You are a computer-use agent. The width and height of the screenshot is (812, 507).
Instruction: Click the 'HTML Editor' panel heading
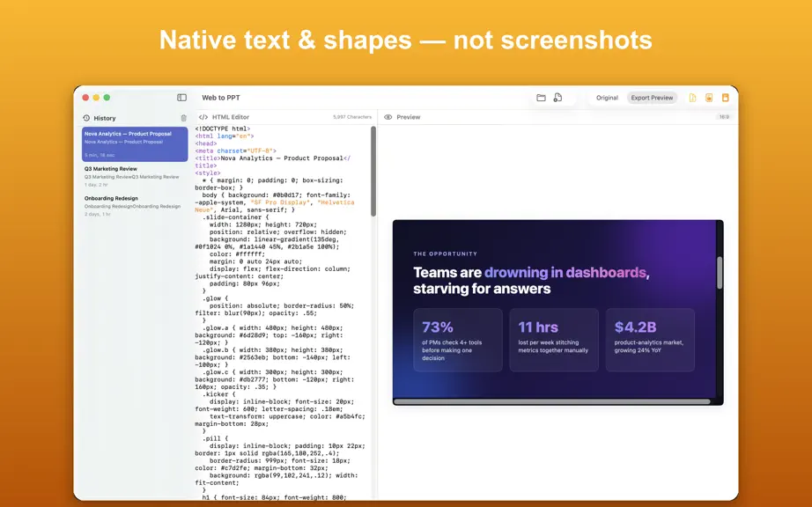pos(231,117)
